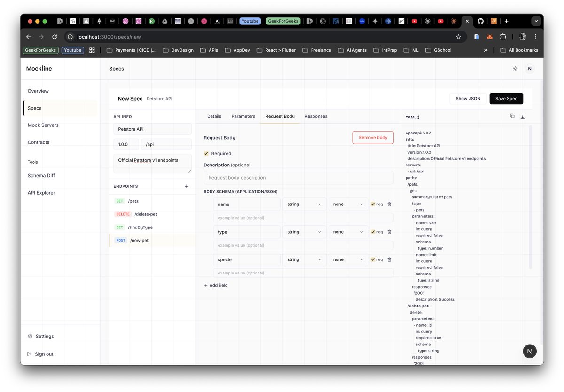Click the Save Spec button
Image resolution: width=564 pixels, height=392 pixels.
click(x=506, y=99)
